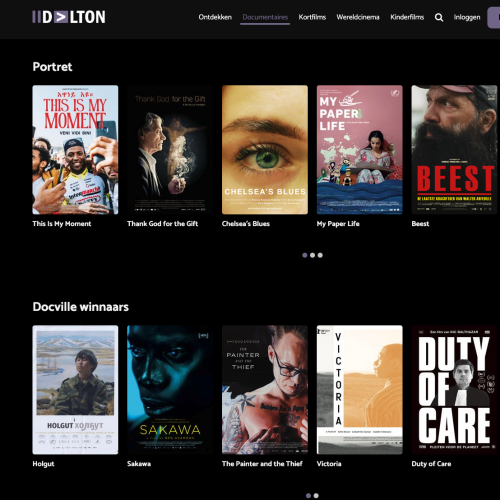Click title text 'Duty of Care'

tap(431, 464)
